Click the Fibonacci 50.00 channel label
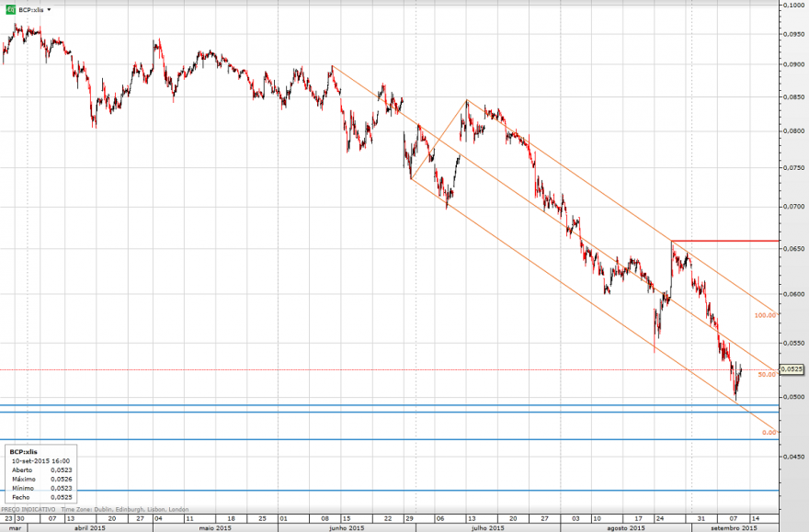Image resolution: width=809 pixels, height=532 pixels. pyautogui.click(x=767, y=375)
